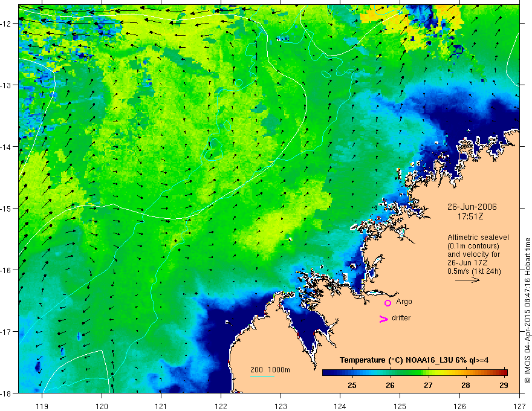
Task: Click the magenta drifter arrowhead symbol
Action: pyautogui.click(x=384, y=319)
